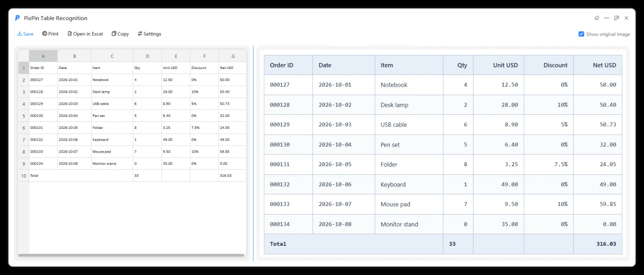Open the Settings option

[149, 34]
